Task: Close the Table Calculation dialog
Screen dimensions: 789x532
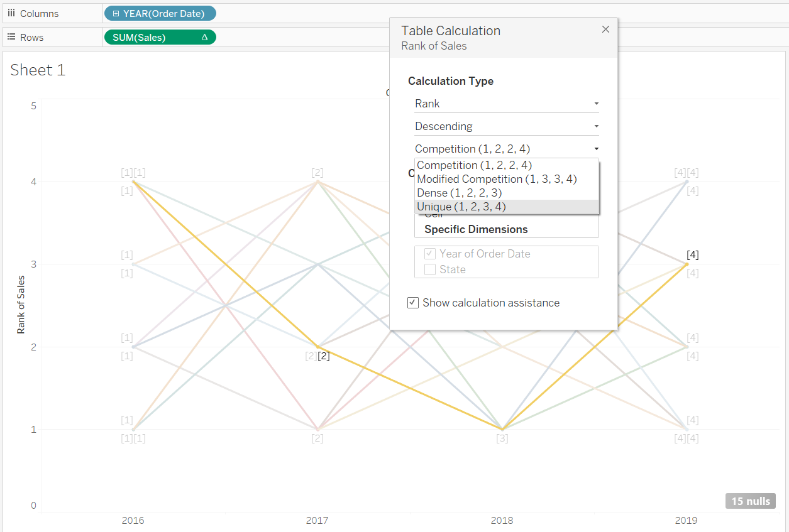Action: pos(605,30)
